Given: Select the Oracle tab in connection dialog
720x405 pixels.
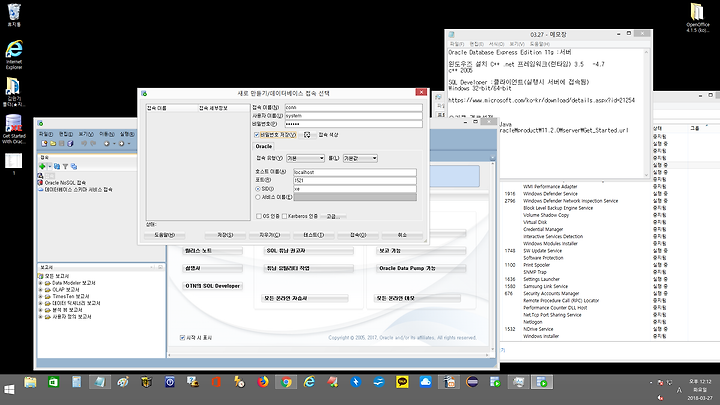Looking at the screenshot, I should [264, 146].
